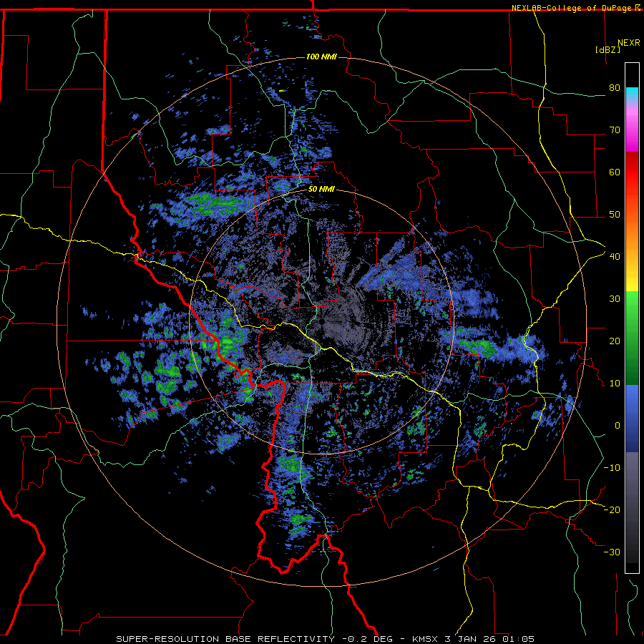Click the 100 NMI range ring label
644x644 pixels.
tap(321, 57)
